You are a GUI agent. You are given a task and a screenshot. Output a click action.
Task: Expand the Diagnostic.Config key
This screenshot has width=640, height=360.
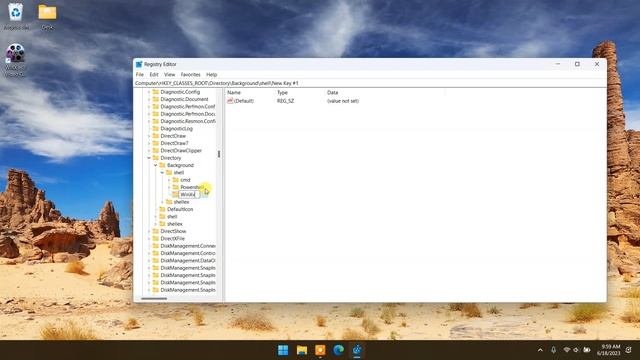[x=149, y=92]
